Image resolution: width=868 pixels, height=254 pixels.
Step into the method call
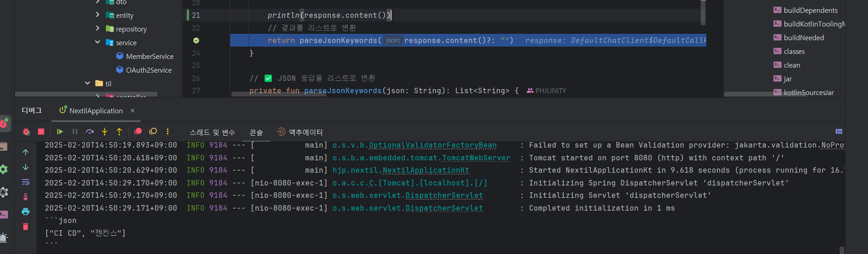(x=105, y=132)
